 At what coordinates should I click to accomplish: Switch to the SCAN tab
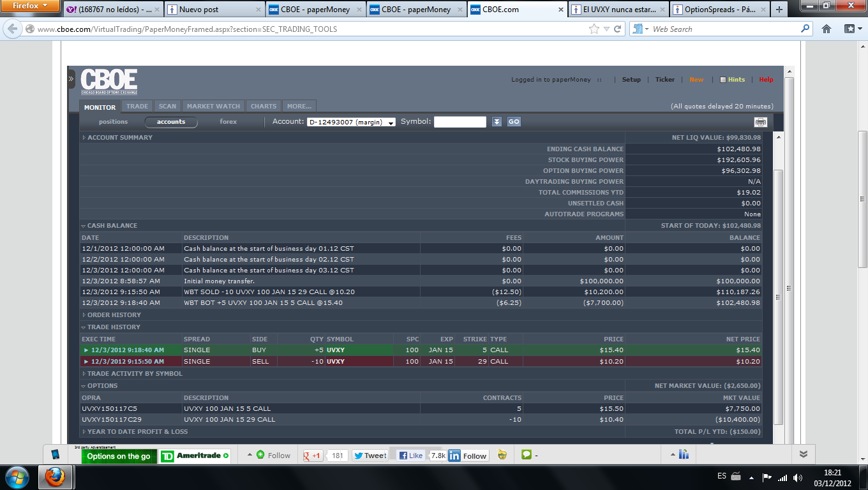(x=168, y=107)
